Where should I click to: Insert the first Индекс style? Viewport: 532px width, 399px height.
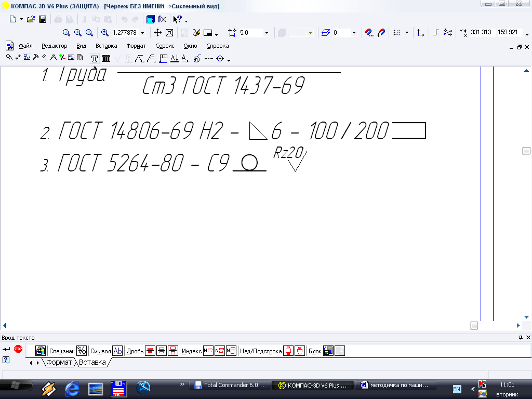[x=208, y=351]
